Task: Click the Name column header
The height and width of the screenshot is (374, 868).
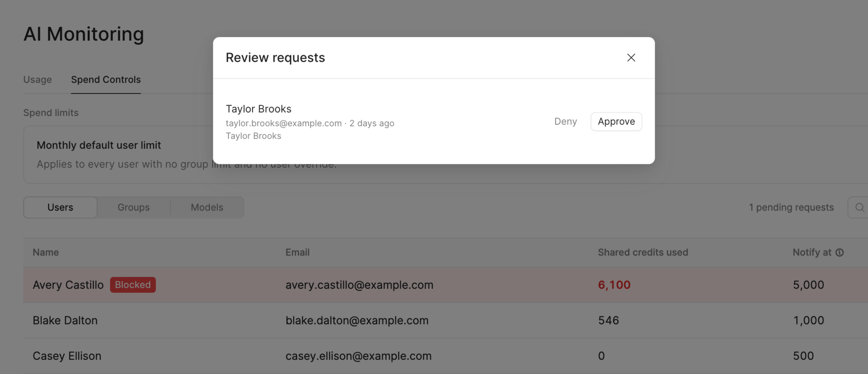Action: [46, 253]
